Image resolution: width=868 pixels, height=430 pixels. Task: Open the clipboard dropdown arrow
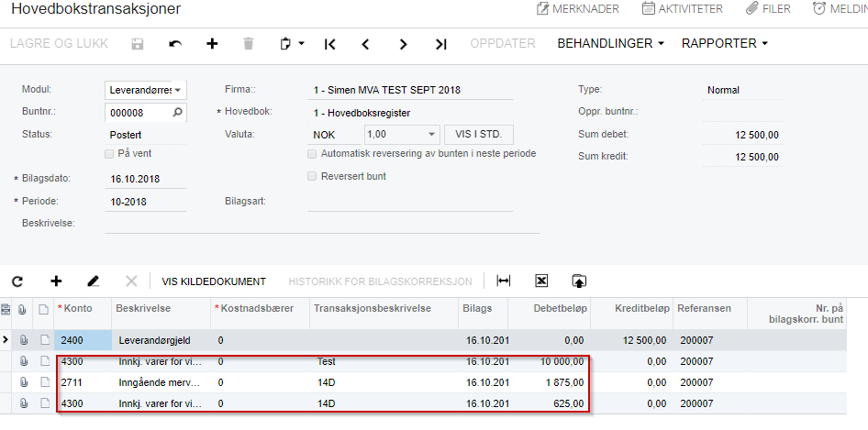[301, 44]
